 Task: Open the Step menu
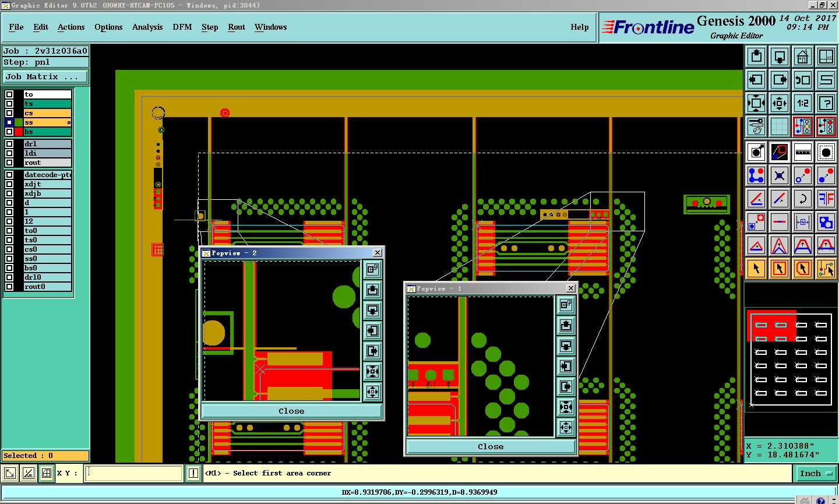coord(210,27)
